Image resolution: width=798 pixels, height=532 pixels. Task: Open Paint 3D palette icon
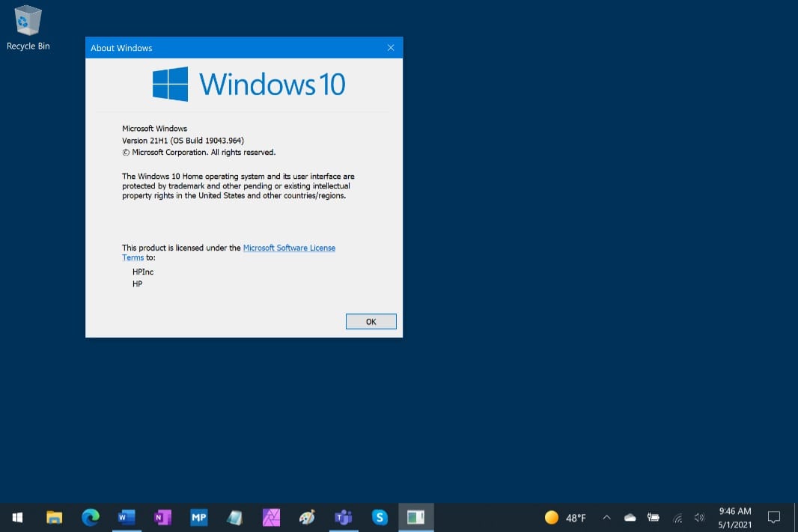click(x=306, y=517)
